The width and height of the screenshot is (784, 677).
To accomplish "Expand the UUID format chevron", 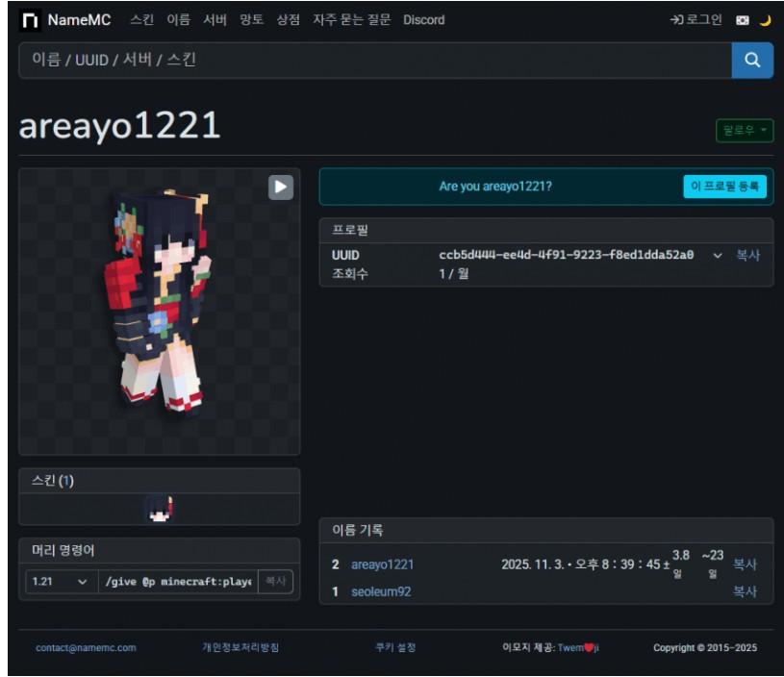I will tap(717, 256).
